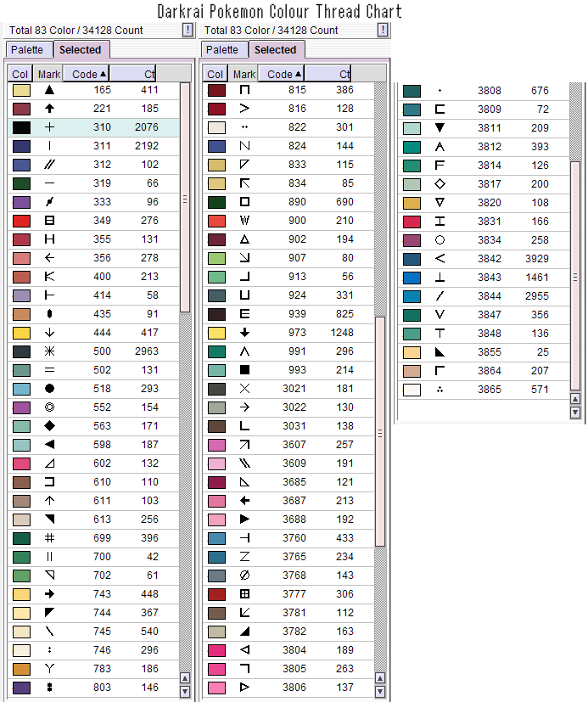Image resolution: width=588 pixels, height=702 pixels.
Task: Click the left panel's vertical scrollbar thumb
Action: pos(185,199)
